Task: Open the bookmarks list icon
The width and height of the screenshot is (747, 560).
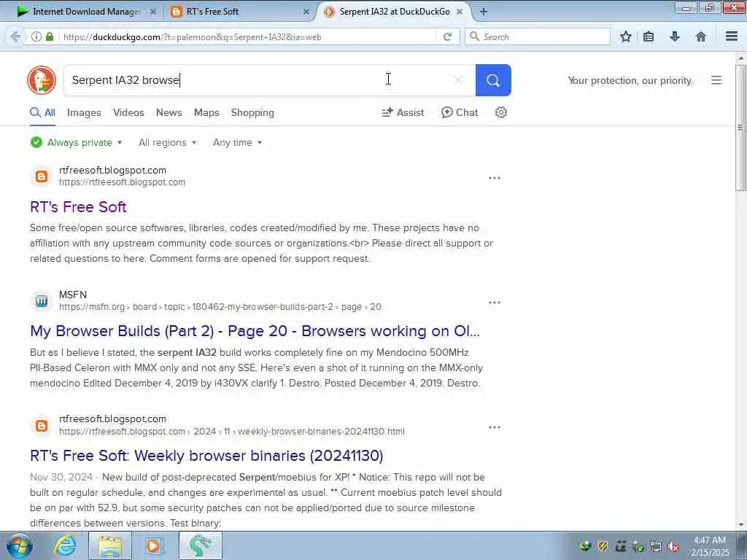Action: [x=649, y=36]
